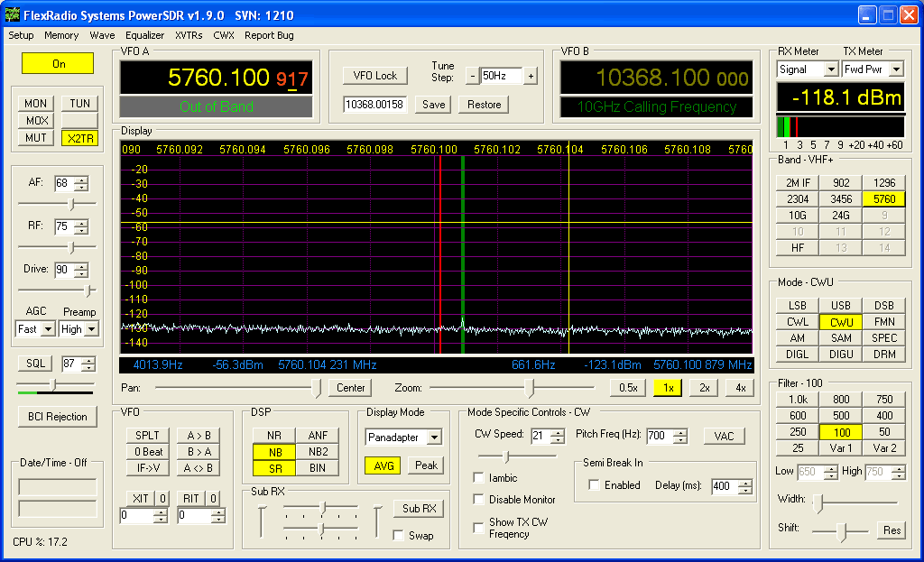Toggle the MUT mute button
Screen dimensions: 924x562
pyautogui.click(x=36, y=138)
